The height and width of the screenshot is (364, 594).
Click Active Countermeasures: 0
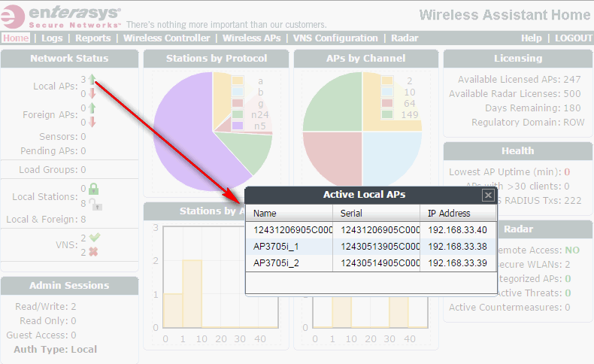point(510,307)
